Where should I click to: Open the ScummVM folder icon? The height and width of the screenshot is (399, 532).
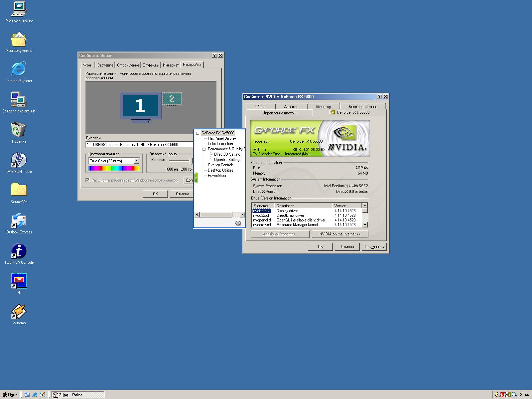pos(19,191)
